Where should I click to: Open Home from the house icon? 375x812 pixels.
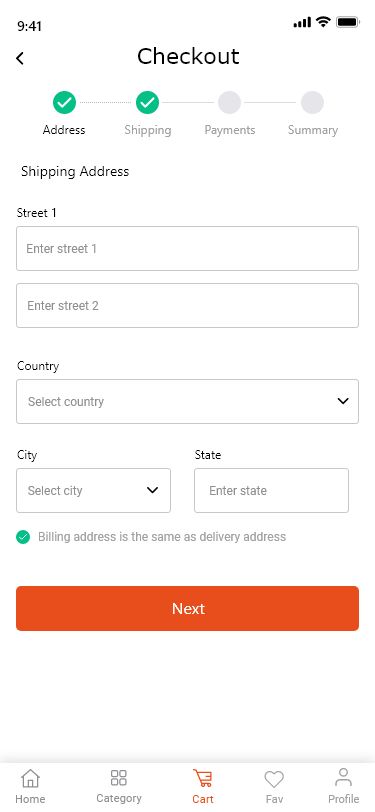[30, 778]
